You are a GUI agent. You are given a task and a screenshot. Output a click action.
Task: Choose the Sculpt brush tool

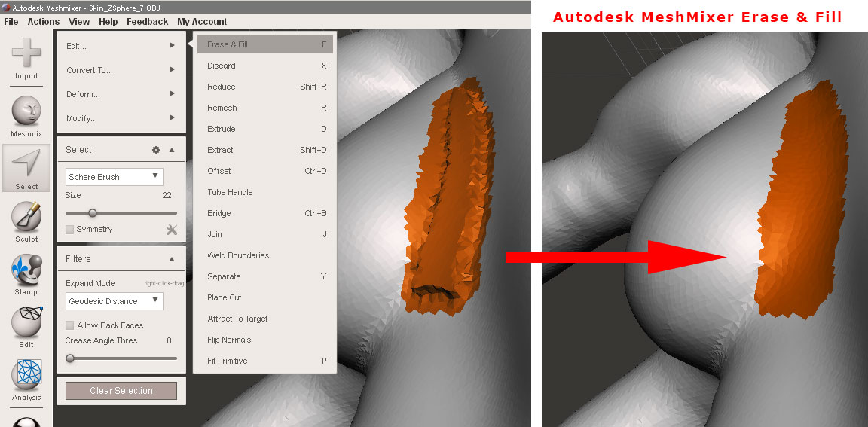point(26,217)
